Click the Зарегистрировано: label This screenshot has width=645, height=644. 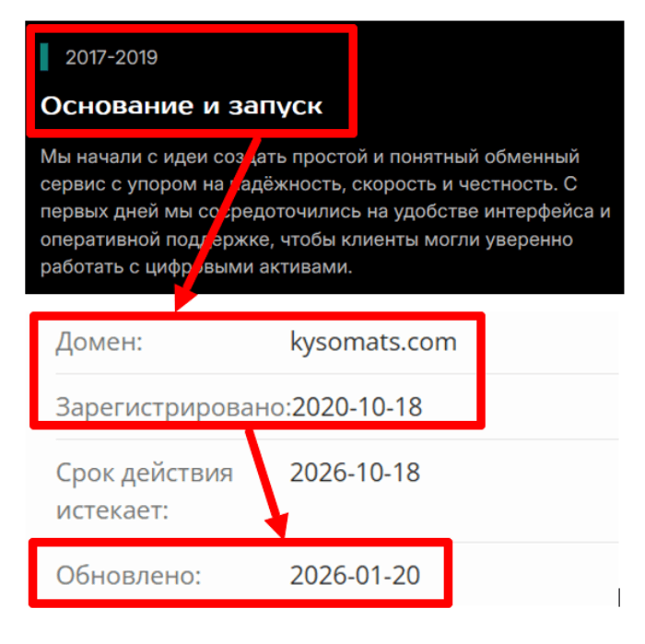(x=173, y=407)
